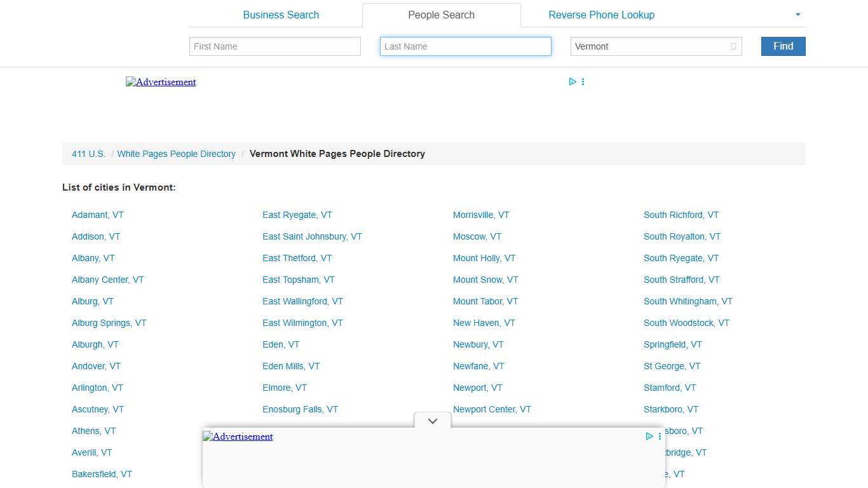Click the Newport Center, VT link

(492, 409)
